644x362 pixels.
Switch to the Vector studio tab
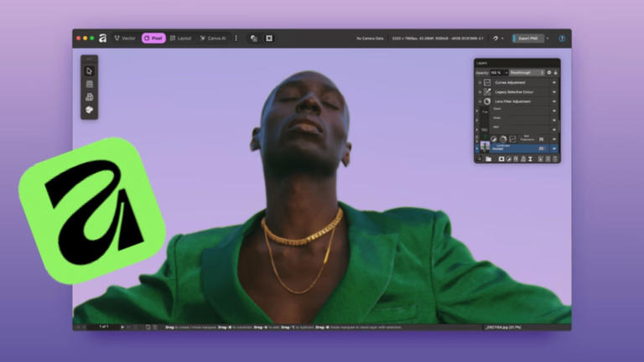(x=124, y=38)
